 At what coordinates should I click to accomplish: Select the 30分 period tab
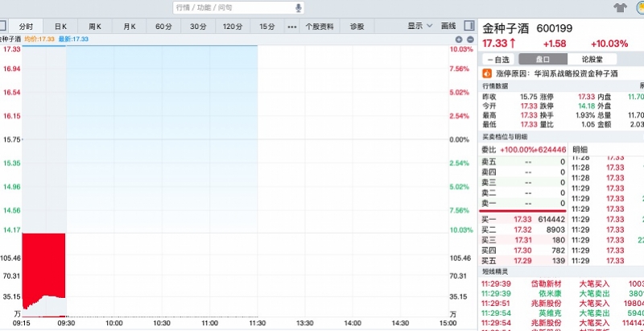click(x=198, y=27)
